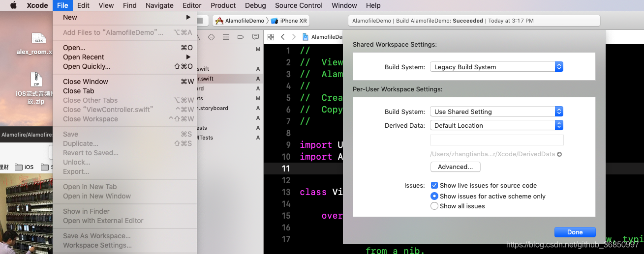
Task: Open the breakpoint navigator tag icon
Action: click(241, 37)
